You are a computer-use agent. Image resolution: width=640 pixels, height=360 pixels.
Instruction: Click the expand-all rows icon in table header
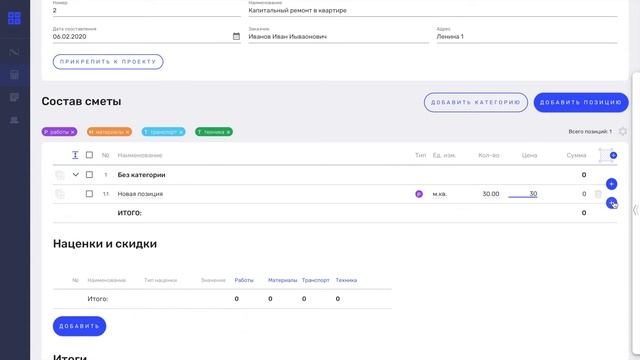pos(75,155)
